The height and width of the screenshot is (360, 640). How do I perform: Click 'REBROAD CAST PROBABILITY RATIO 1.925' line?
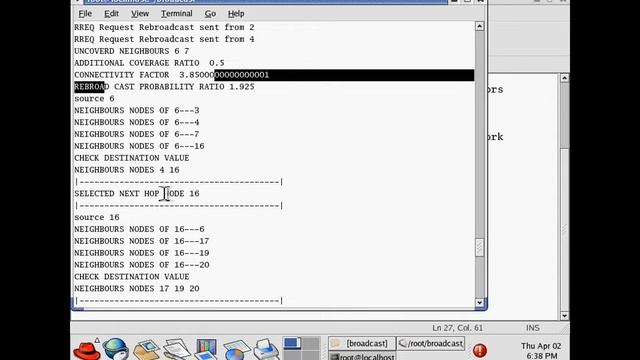164,87
